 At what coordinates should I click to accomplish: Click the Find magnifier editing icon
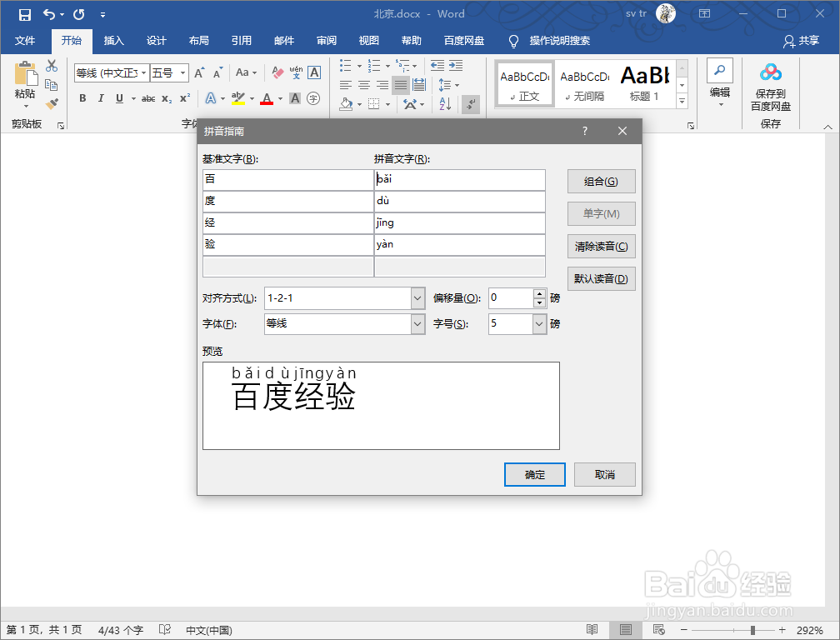click(720, 71)
